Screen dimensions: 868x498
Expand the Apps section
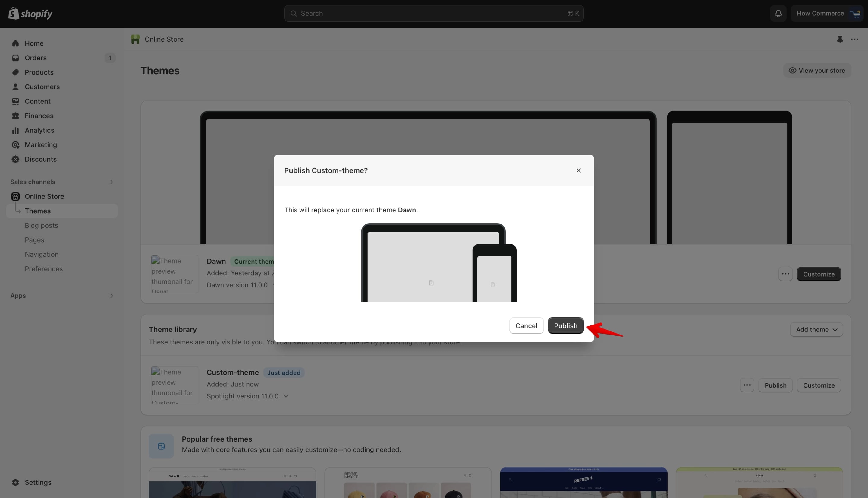112,296
